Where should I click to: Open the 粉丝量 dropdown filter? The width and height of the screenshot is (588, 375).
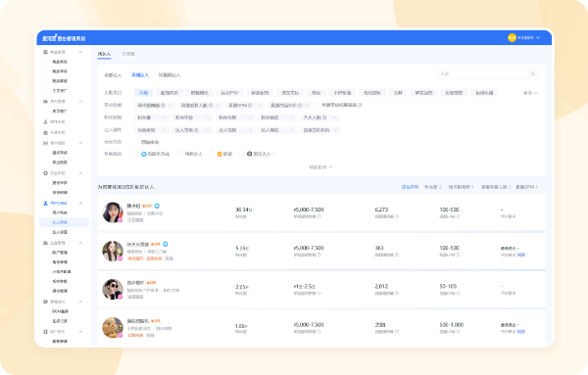151,117
